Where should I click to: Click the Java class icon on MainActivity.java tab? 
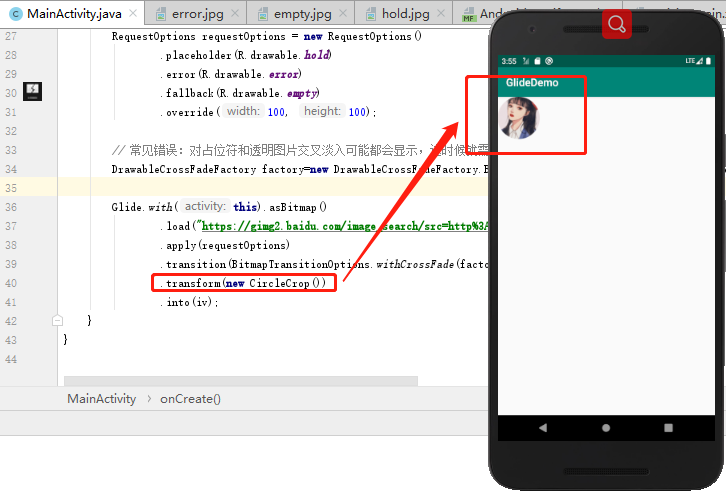click(16, 14)
